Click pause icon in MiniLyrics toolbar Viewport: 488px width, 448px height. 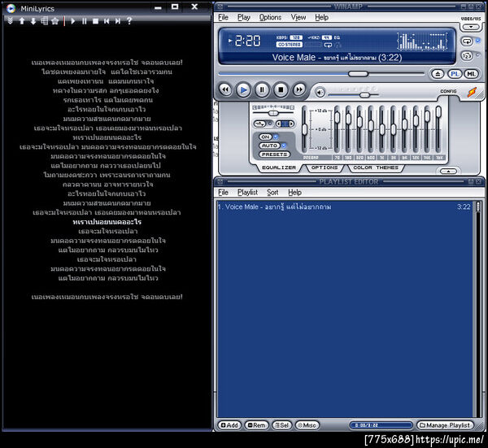pyautogui.click(x=84, y=21)
